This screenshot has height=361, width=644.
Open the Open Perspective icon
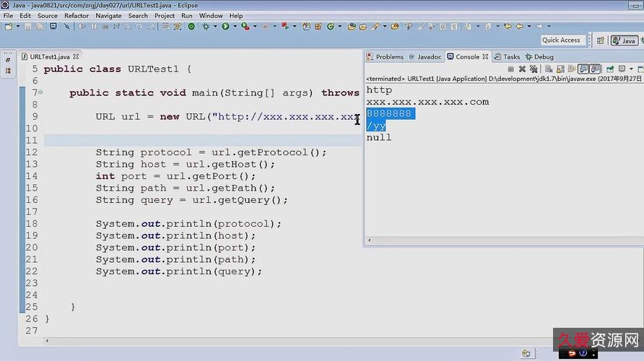coord(600,40)
